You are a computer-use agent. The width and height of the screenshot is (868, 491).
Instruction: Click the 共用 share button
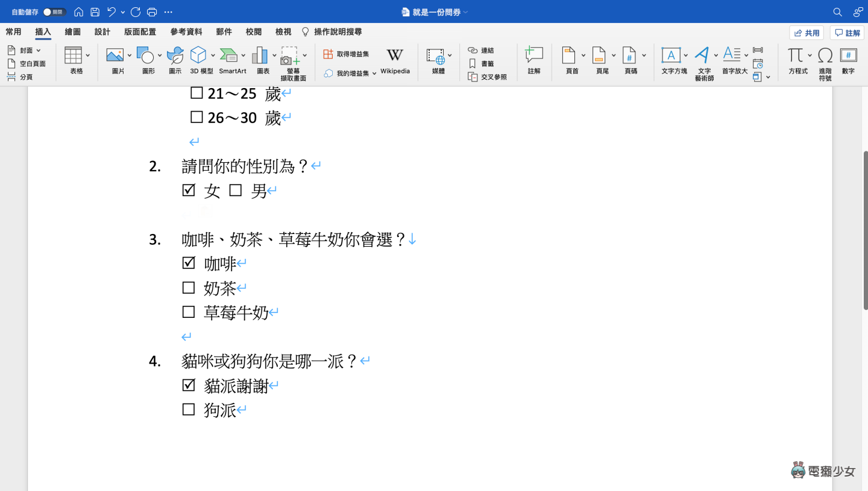click(807, 33)
